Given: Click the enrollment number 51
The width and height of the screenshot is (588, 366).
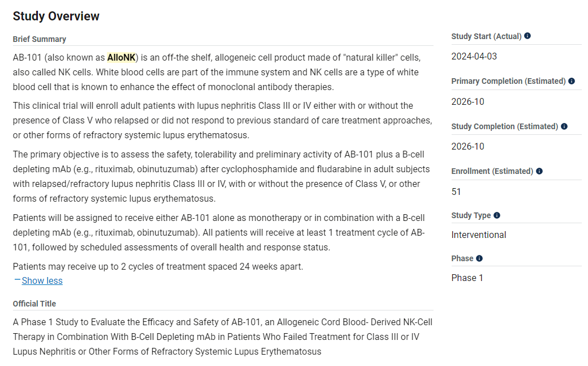Looking at the screenshot, I should tap(456, 191).
